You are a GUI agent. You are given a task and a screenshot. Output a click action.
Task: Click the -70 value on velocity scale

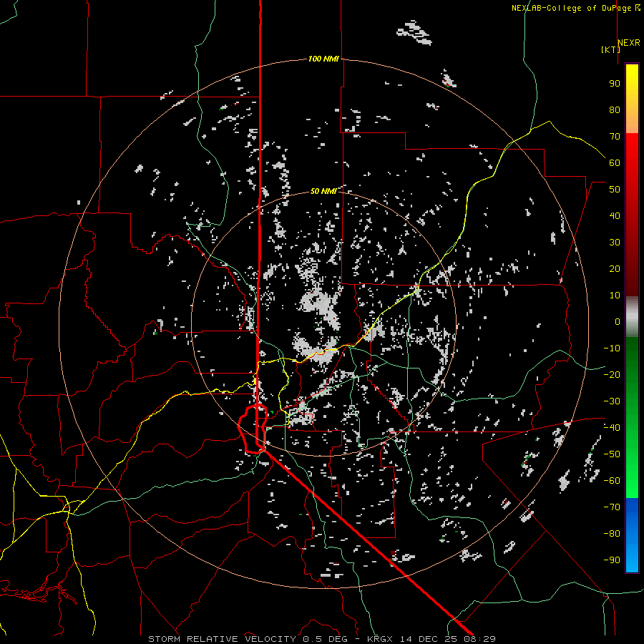point(612,507)
